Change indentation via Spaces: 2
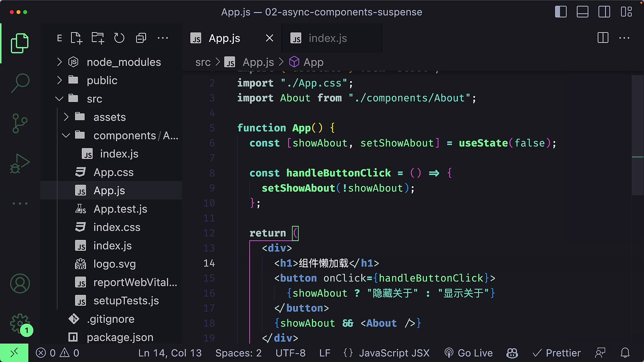The width and height of the screenshot is (644, 362). 238,353
